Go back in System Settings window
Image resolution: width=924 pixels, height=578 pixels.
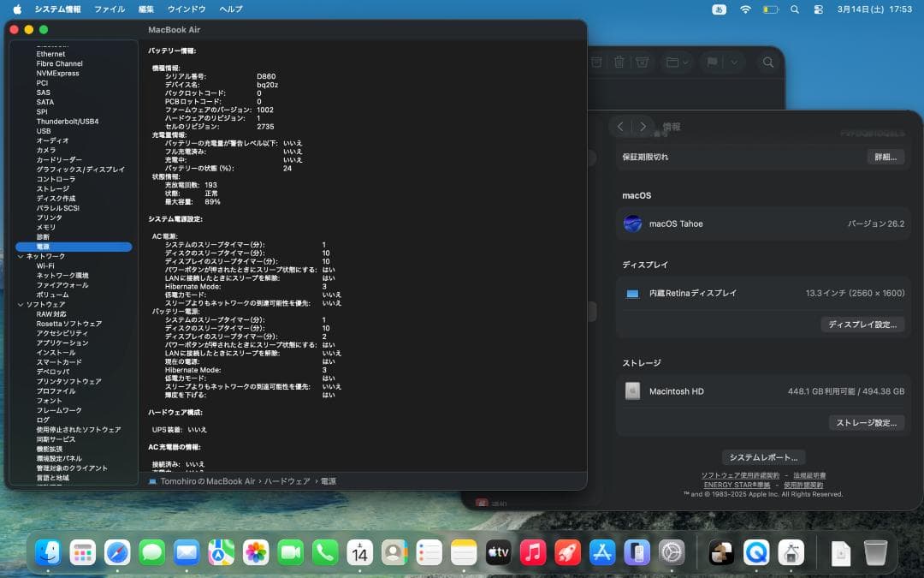[x=620, y=126]
